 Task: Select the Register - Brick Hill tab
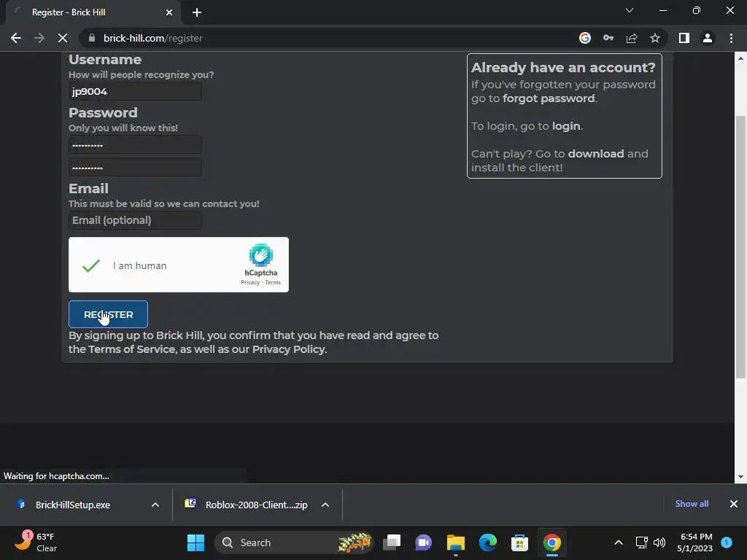coord(93,12)
